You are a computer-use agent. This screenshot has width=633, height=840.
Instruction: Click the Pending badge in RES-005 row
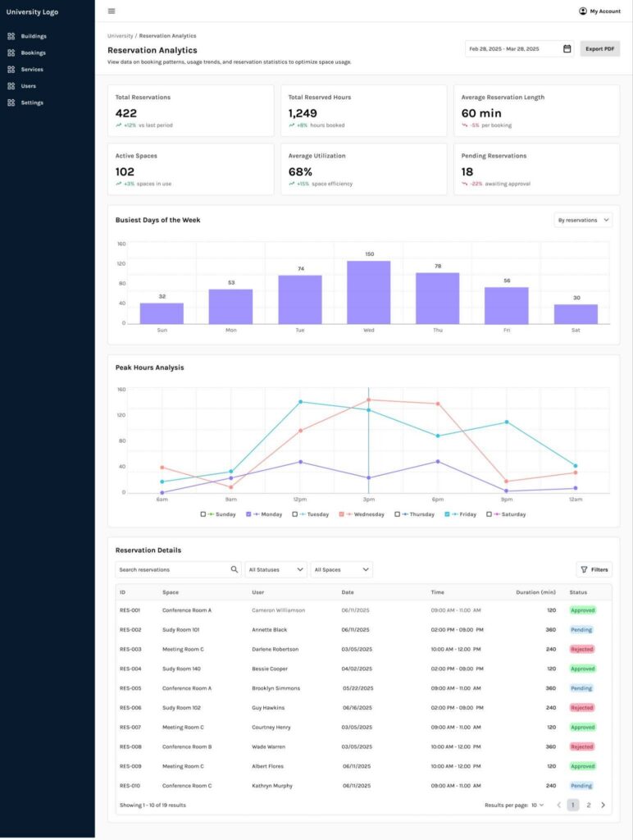581,688
